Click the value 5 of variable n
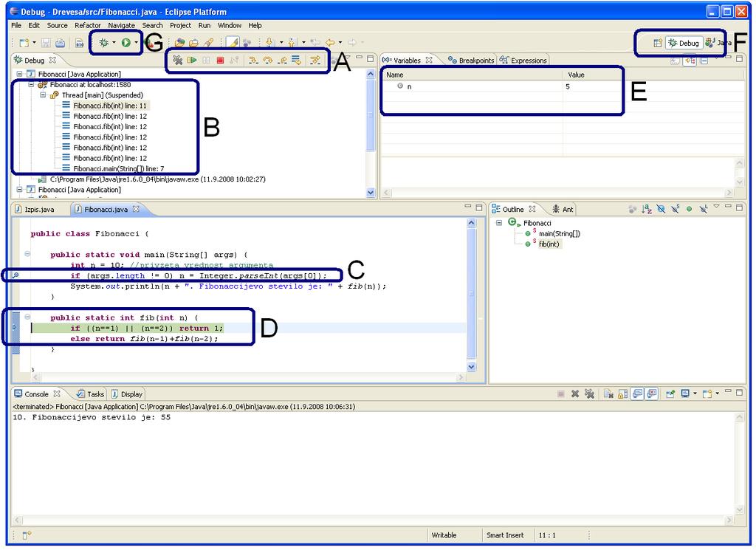The height and width of the screenshot is (550, 756). click(568, 87)
